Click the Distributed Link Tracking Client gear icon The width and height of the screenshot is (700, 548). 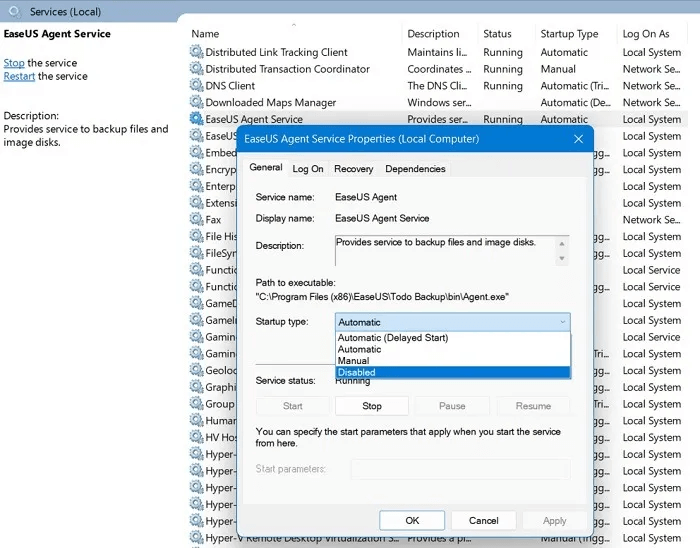coord(196,52)
